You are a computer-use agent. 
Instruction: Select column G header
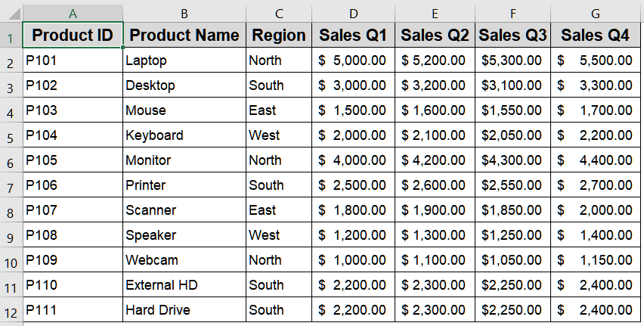(x=595, y=13)
